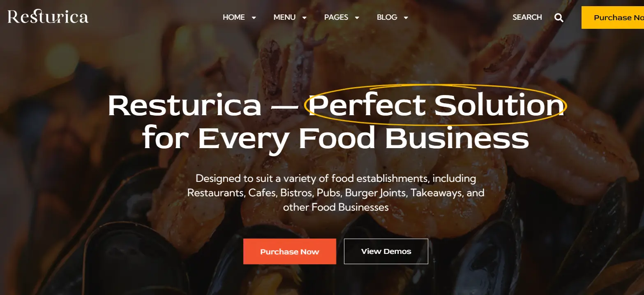Click the 'for Every Food Business' heading line
The height and width of the screenshot is (295, 644).
(336, 138)
